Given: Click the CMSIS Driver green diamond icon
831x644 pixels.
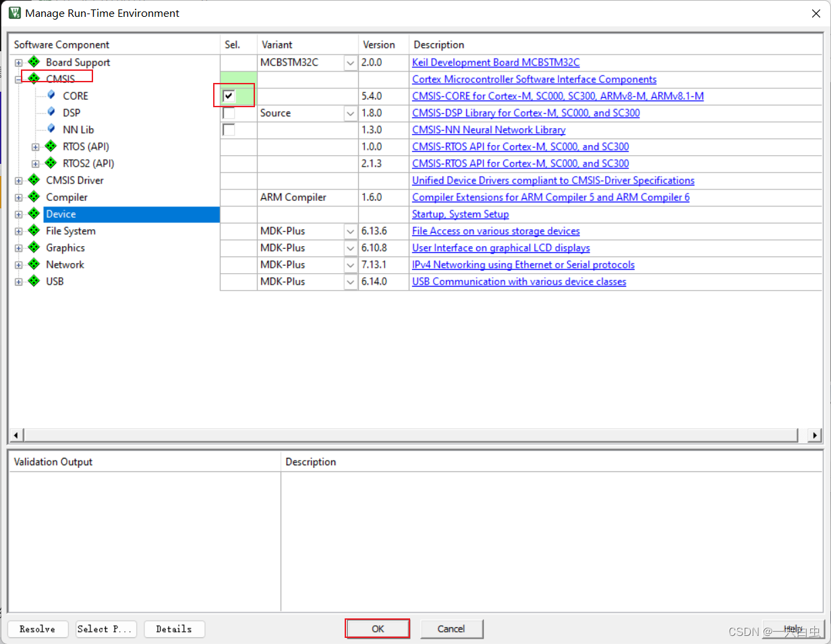Looking at the screenshot, I should click(x=34, y=180).
